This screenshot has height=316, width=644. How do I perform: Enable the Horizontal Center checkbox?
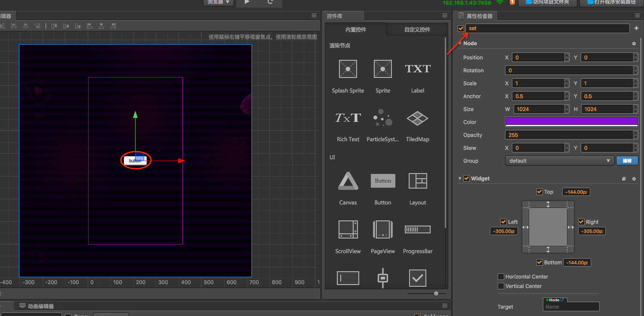pos(501,277)
